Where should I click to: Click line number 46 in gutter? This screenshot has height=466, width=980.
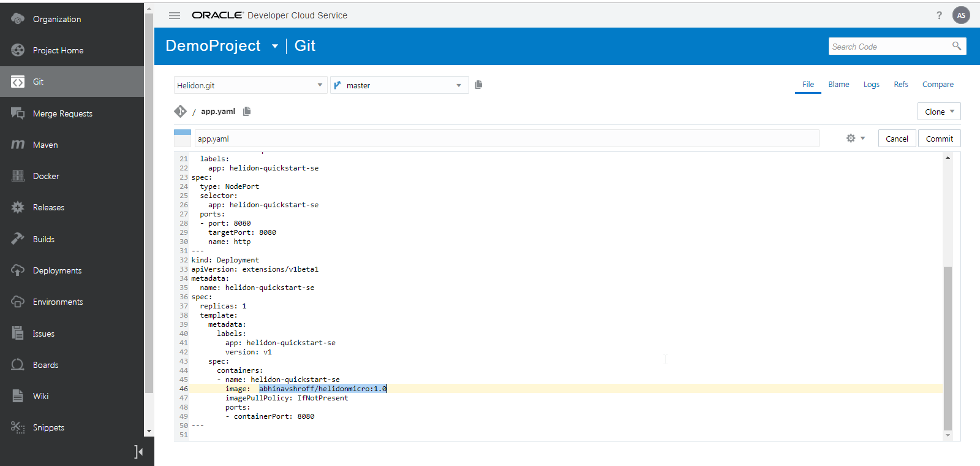click(x=184, y=389)
